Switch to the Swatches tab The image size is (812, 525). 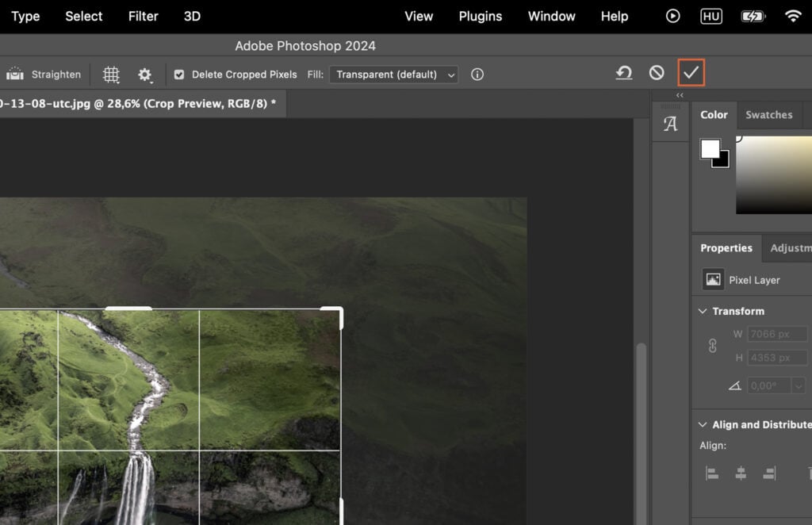[768, 114]
